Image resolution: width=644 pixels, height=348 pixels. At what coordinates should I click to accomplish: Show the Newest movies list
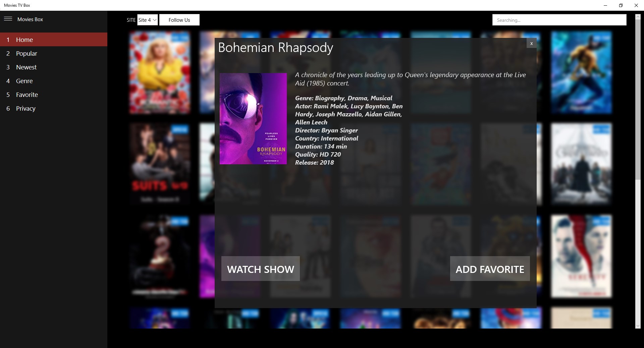(x=54, y=67)
